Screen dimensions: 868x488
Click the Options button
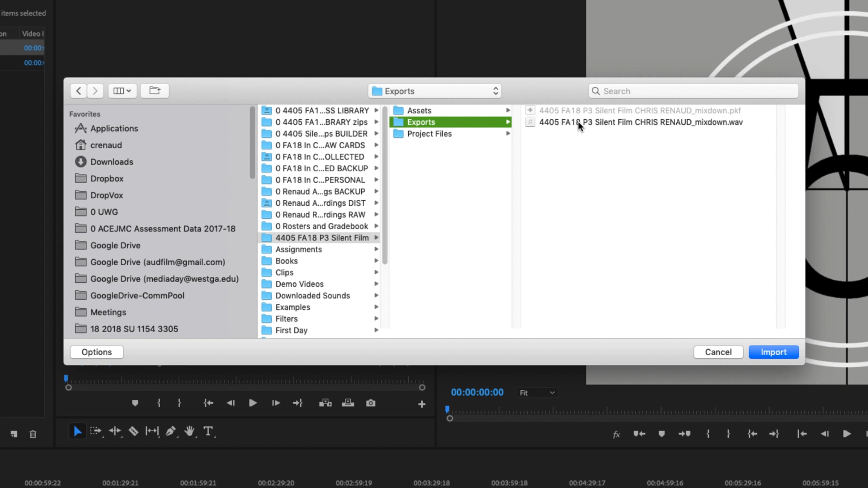click(97, 352)
